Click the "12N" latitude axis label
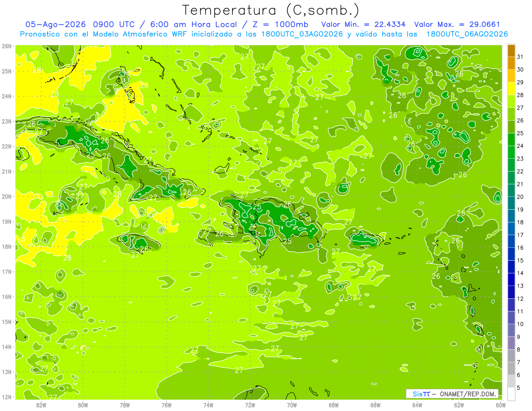Viewport: 532px width, 411px height. (6, 397)
